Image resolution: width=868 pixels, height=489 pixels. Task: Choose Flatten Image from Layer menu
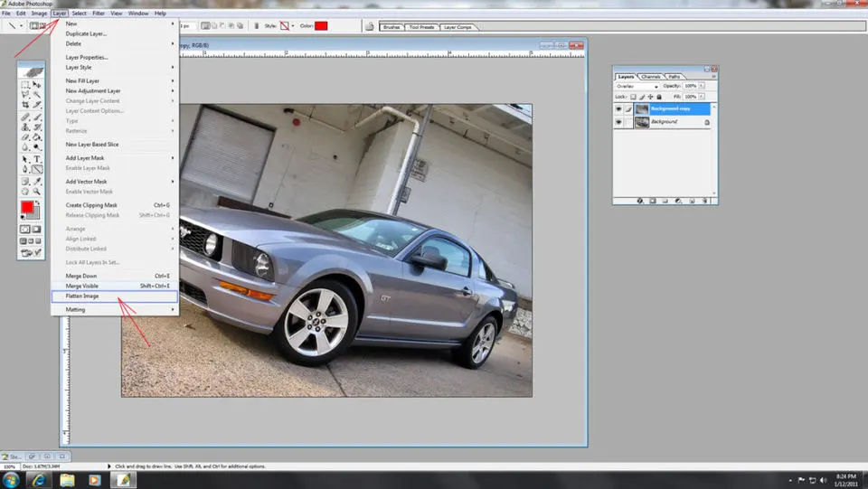pos(114,296)
